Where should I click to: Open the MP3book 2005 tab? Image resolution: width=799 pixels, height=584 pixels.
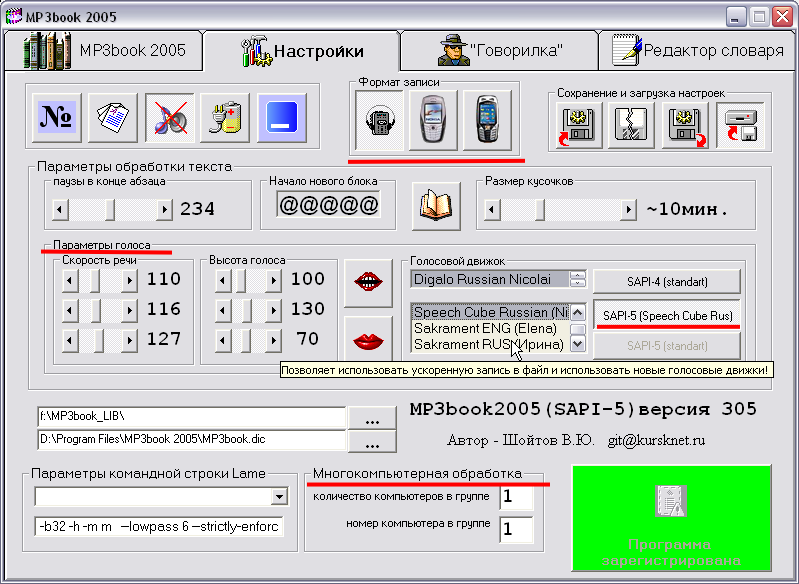click(x=103, y=50)
